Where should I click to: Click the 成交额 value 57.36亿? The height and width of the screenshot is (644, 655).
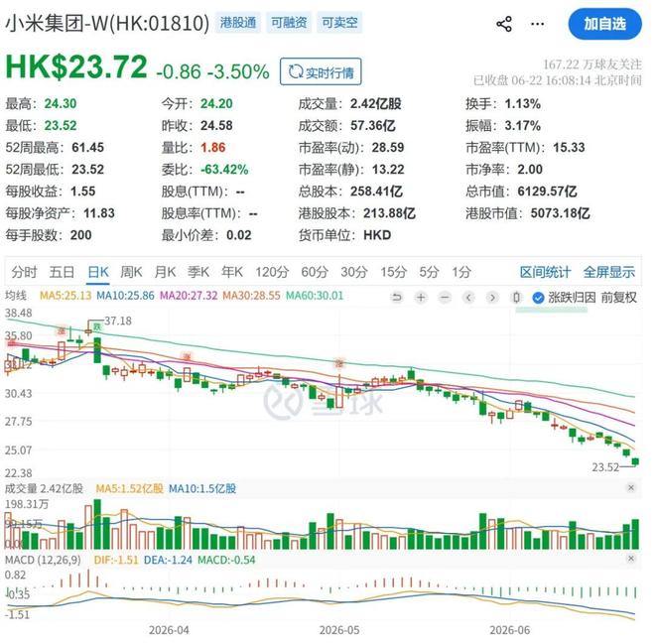373,125
